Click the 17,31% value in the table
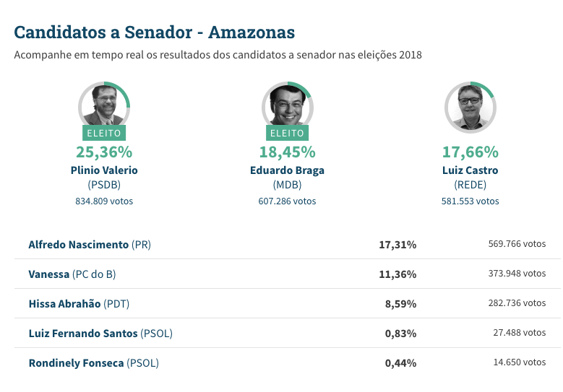Viewport: 563px width, 392px height. coord(397,245)
